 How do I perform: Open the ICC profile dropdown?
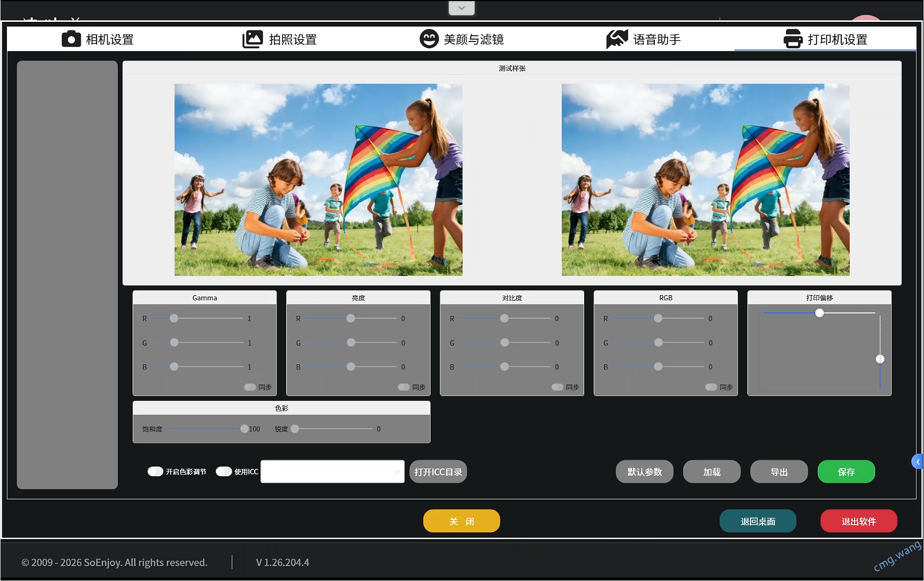332,472
